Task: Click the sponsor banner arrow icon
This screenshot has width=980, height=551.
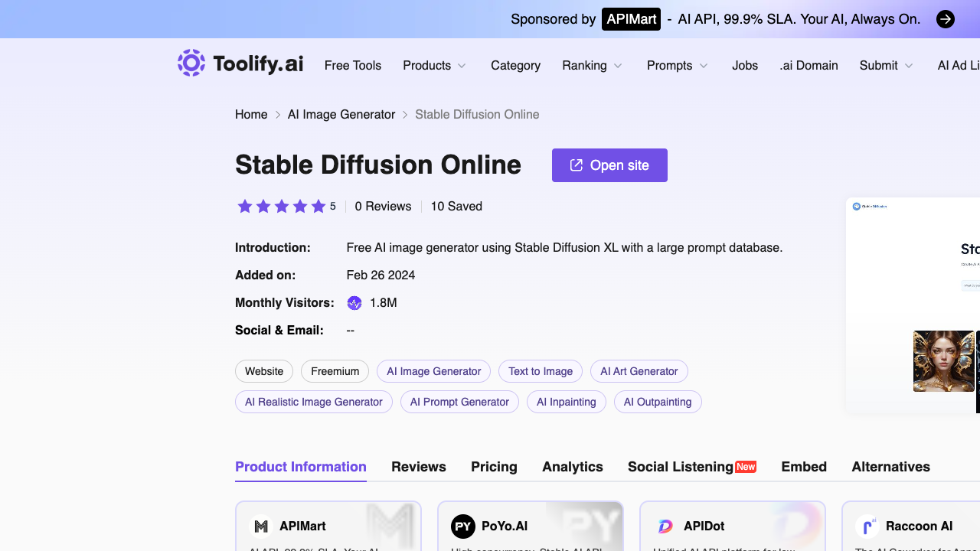Action: coord(946,19)
